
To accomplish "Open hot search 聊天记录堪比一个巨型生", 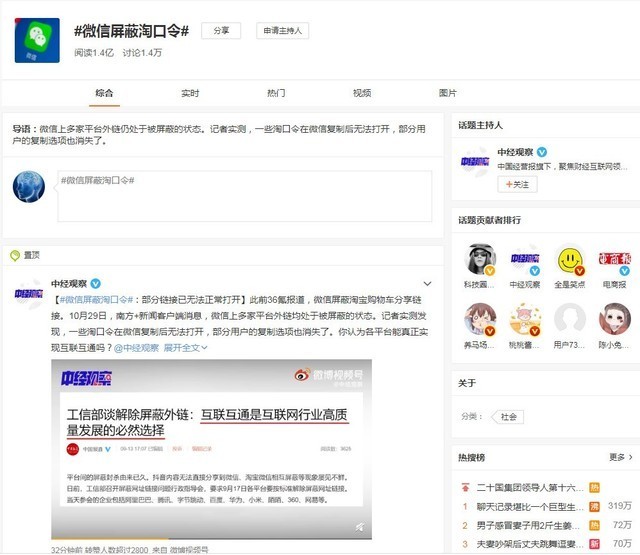I will (530, 506).
